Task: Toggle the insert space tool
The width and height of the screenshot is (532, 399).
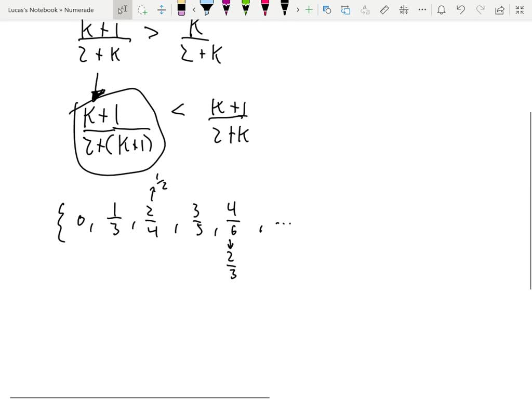Action: pos(162,9)
